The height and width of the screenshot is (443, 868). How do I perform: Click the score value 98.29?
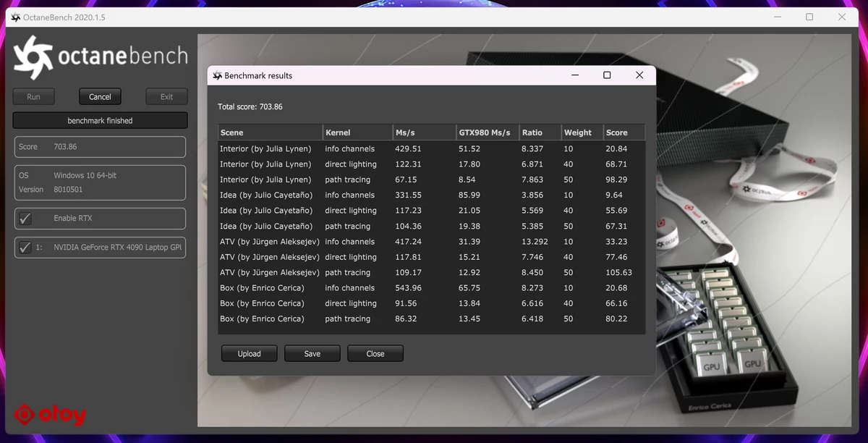click(617, 180)
